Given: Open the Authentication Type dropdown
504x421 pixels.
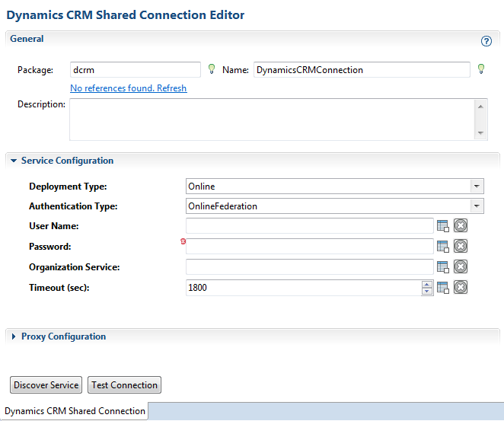Looking at the screenshot, I should pos(477,206).
